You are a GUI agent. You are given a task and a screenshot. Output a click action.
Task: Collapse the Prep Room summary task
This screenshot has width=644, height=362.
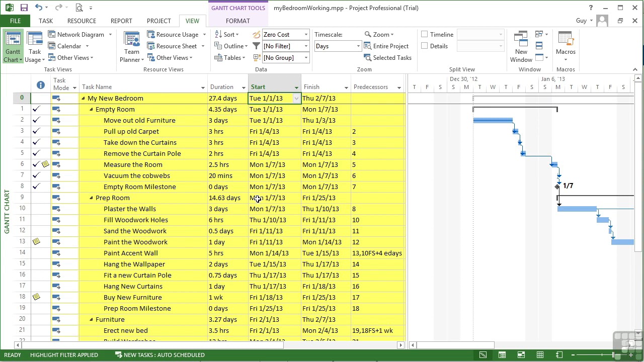[91, 198]
